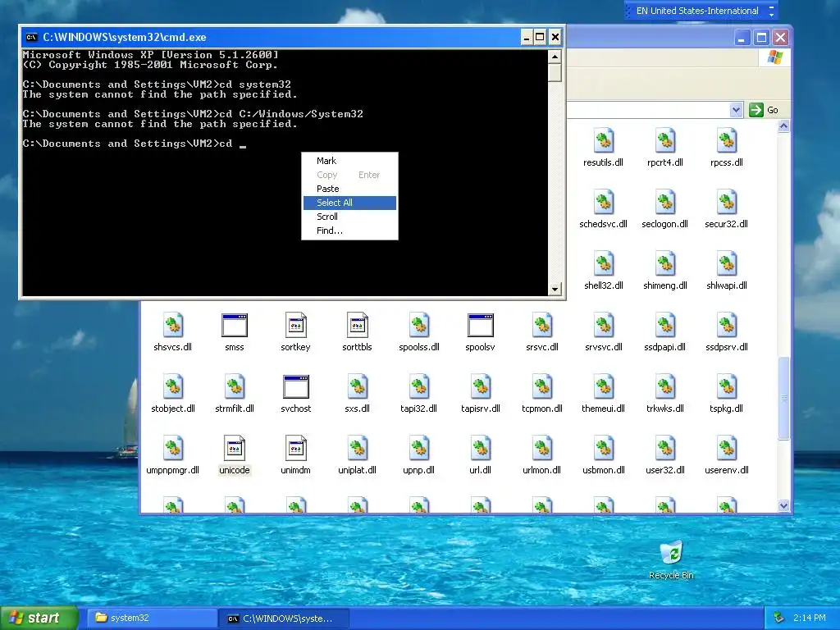Choose the greyed-out Copy menu entry
The image size is (840, 630).
click(349, 175)
